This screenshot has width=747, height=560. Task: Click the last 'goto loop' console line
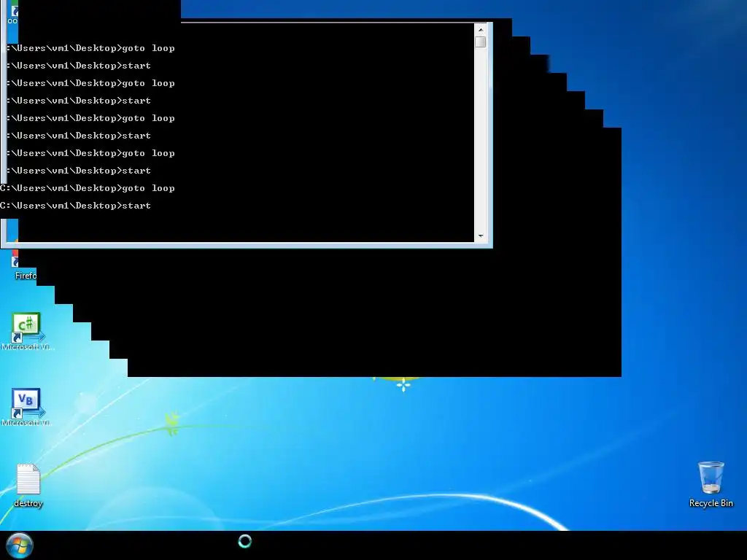pos(88,188)
